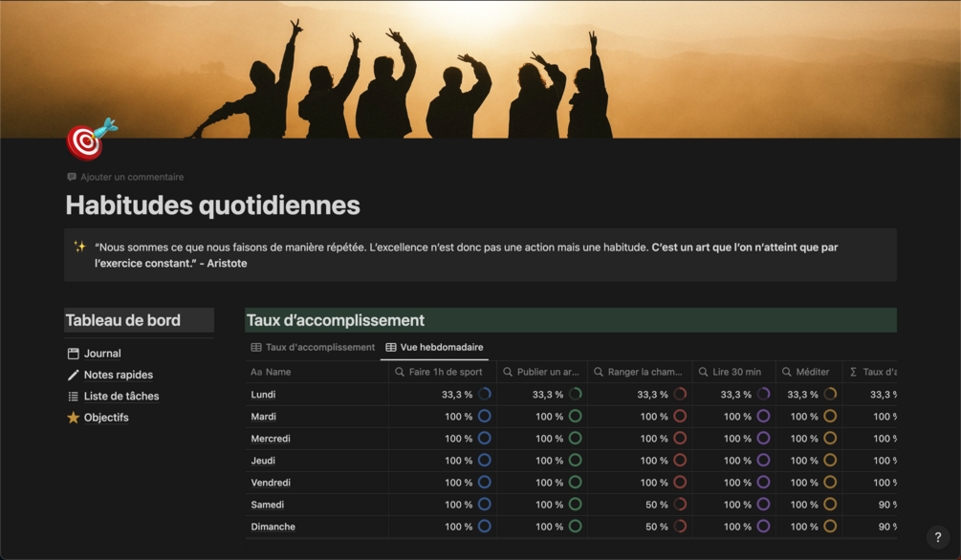Click the Habitudes quotidiennes page title
This screenshot has height=560, width=961.
coord(212,205)
